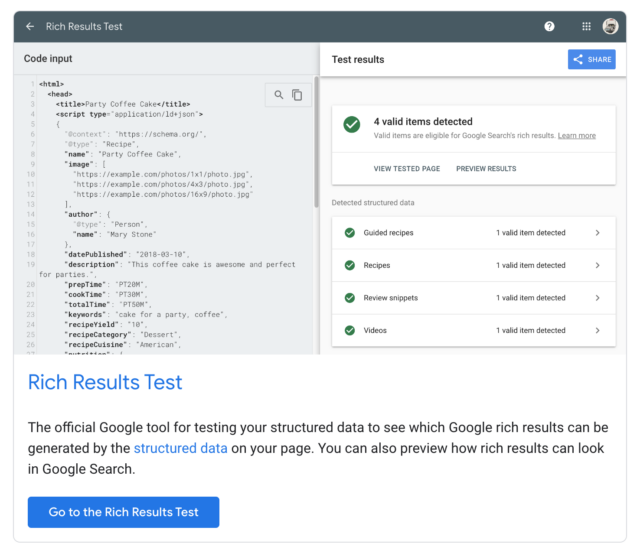Expand the Videos row chevron
Screen dimensions: 640x553
coord(598,330)
